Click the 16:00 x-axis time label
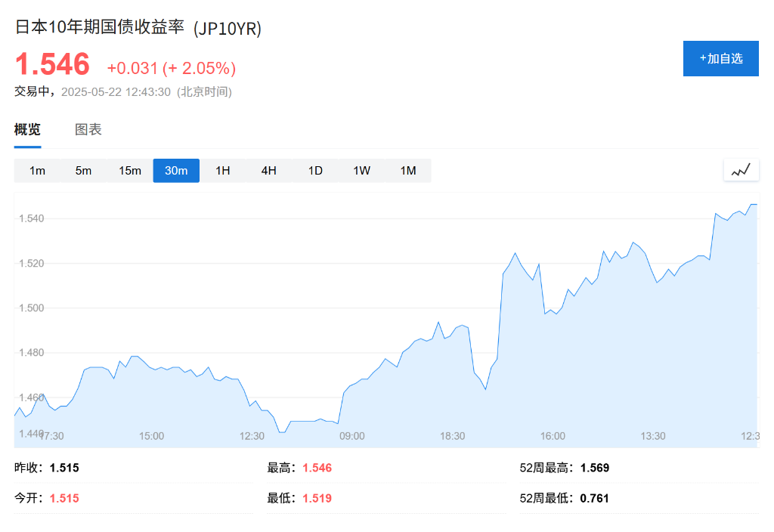This screenshot has height=532, width=774. tap(553, 436)
